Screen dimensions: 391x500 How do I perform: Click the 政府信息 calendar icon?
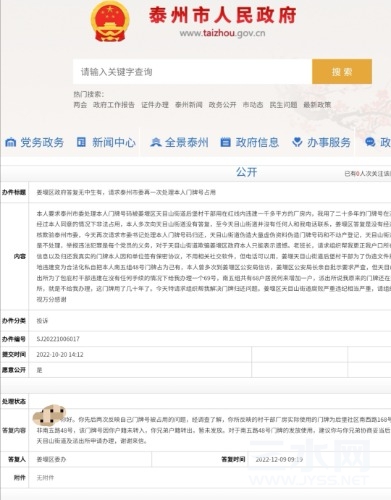click(x=226, y=142)
